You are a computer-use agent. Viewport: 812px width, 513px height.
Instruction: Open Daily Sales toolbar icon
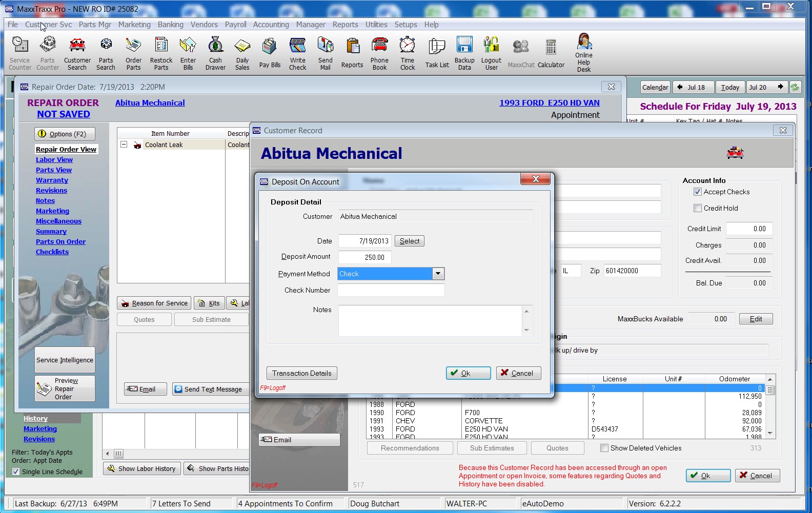click(242, 53)
